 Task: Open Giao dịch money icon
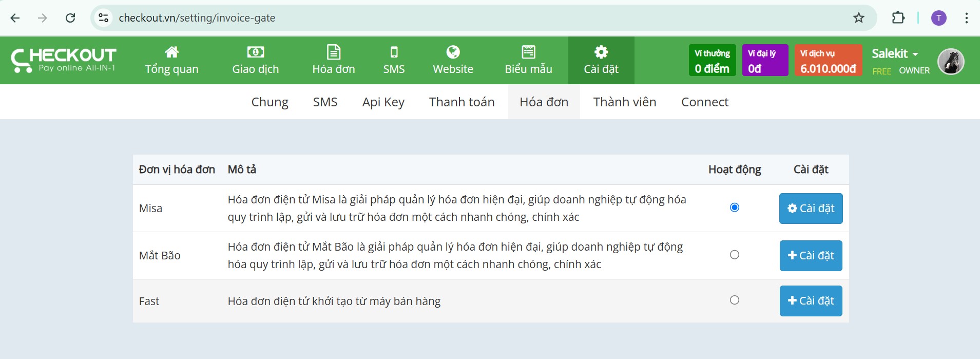(256, 52)
